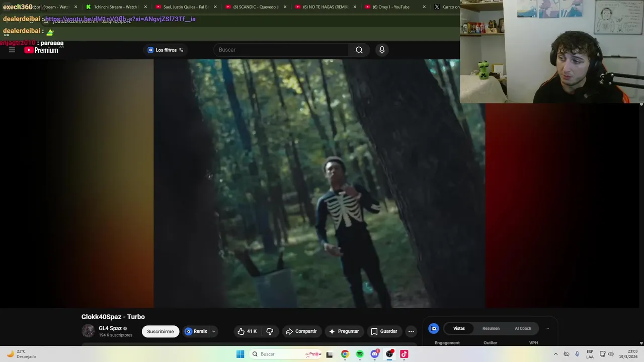644x362 pixels.
Task: Open the dark terminal-like app on the taskbar
Action: point(330,354)
